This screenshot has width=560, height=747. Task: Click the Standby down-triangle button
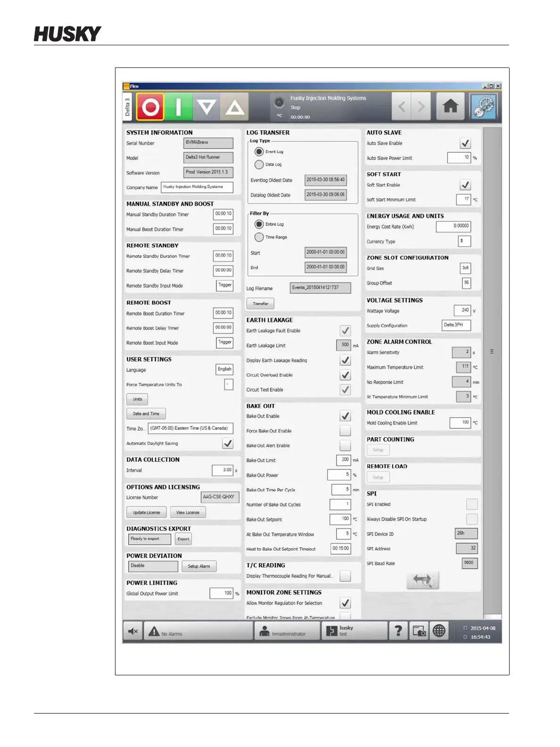tap(206, 107)
